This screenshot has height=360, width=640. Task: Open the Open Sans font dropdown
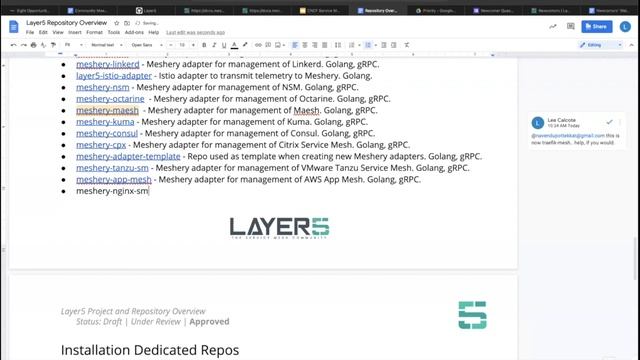pos(147,45)
